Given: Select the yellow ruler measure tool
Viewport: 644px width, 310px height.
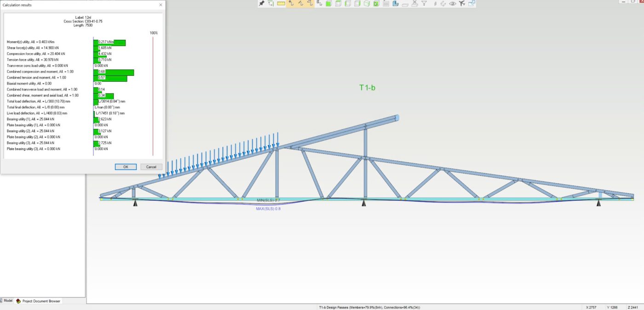Looking at the screenshot, I should tap(281, 4).
